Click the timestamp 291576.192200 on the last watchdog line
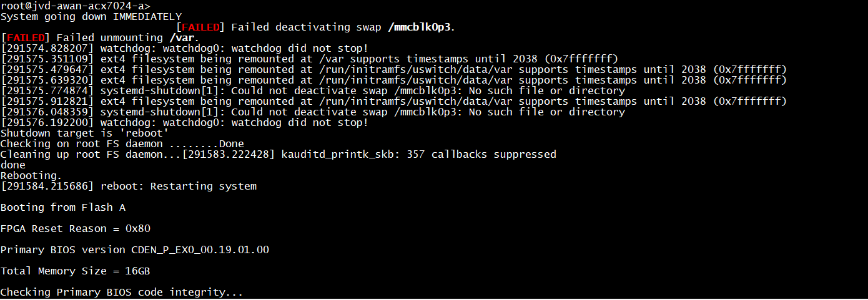 coord(47,122)
